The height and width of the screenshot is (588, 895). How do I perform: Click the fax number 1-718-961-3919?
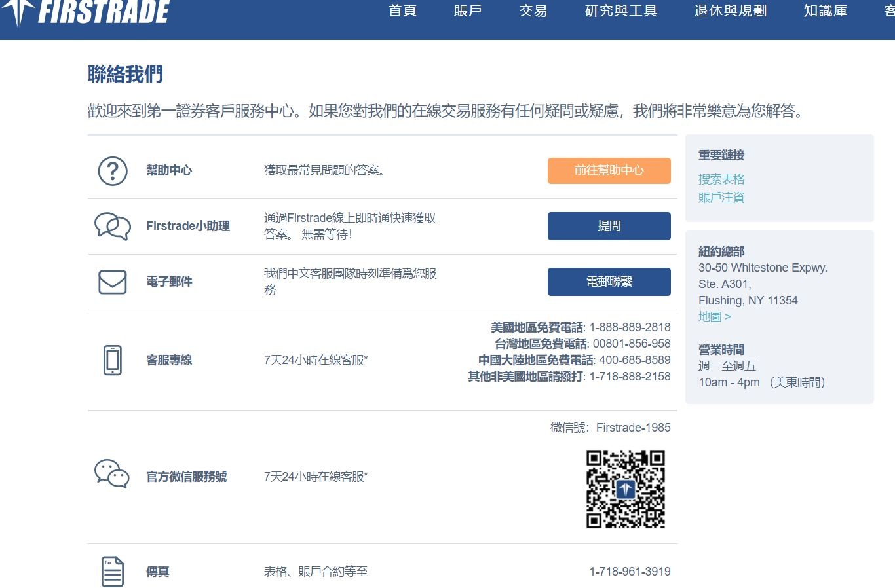pyautogui.click(x=630, y=572)
